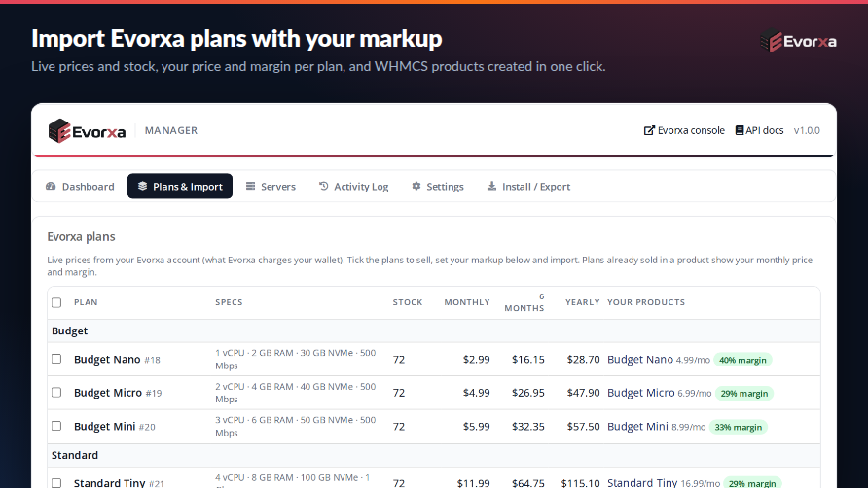Click the $26.95 six-month price
The width and height of the screenshot is (868, 488).
coord(528,393)
